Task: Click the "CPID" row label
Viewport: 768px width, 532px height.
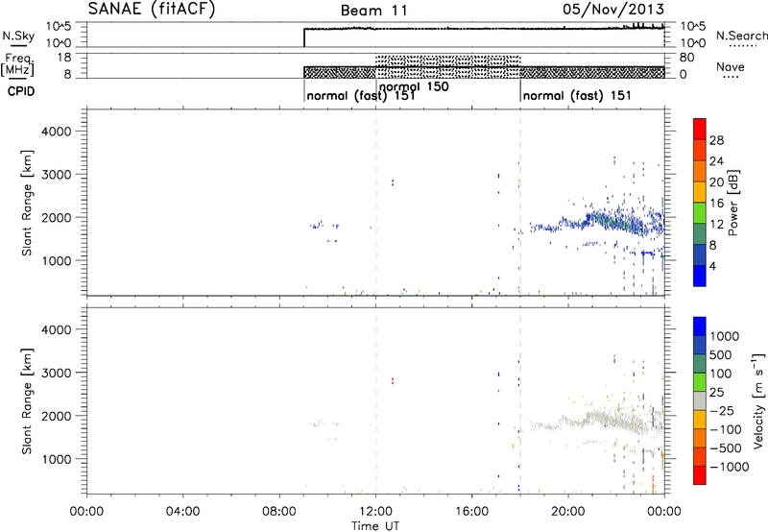Action: click(21, 91)
